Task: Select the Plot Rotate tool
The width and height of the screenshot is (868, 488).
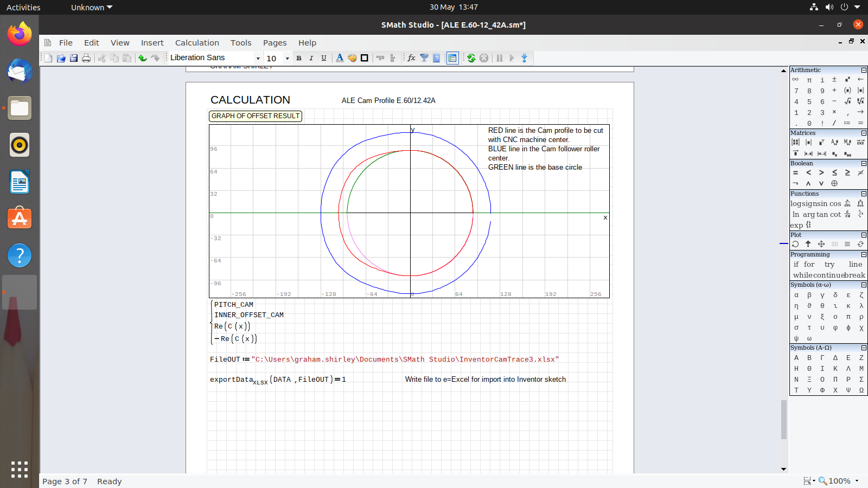Action: pos(796,245)
